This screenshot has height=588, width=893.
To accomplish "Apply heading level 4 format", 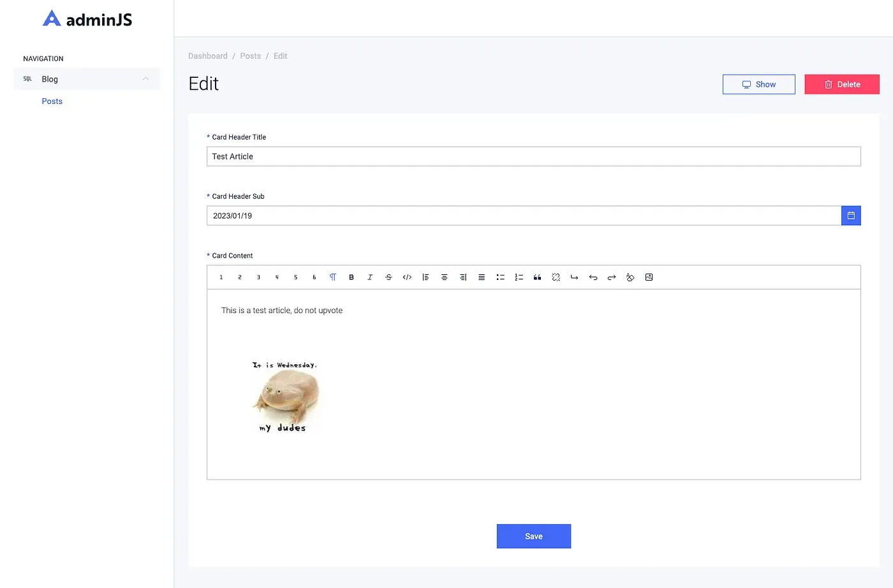I will click(x=277, y=277).
